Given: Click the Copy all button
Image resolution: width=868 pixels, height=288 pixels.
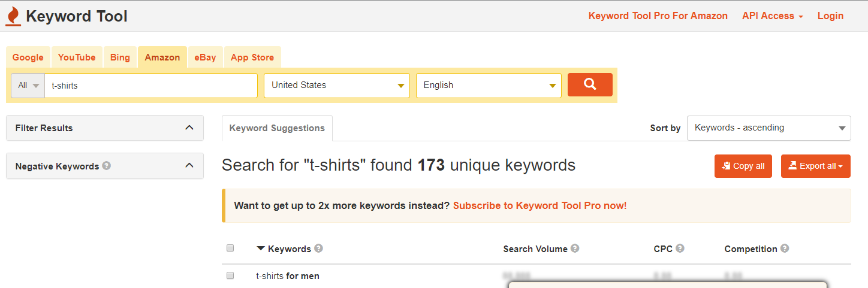Looking at the screenshot, I should click(743, 166).
